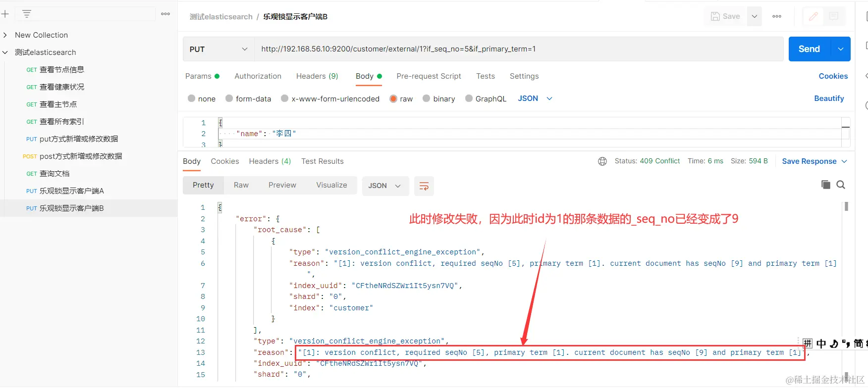
Task: Switch to response Headers (4) tab
Action: point(270,161)
